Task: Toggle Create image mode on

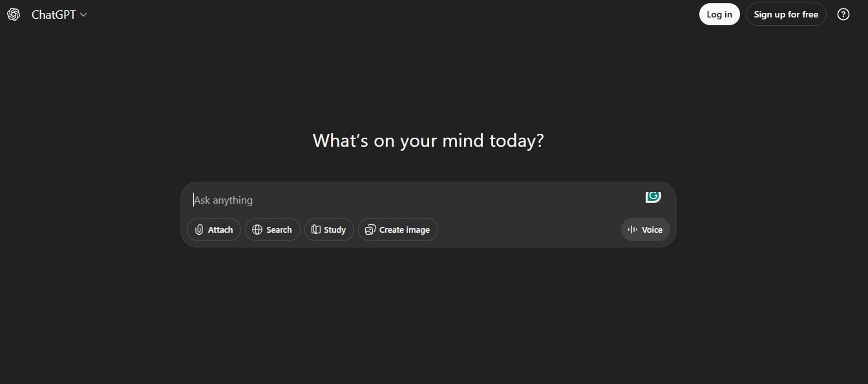Action: point(397,229)
